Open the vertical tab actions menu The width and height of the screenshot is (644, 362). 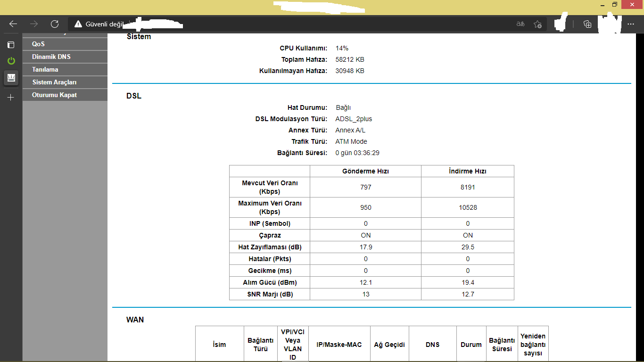[x=11, y=45]
